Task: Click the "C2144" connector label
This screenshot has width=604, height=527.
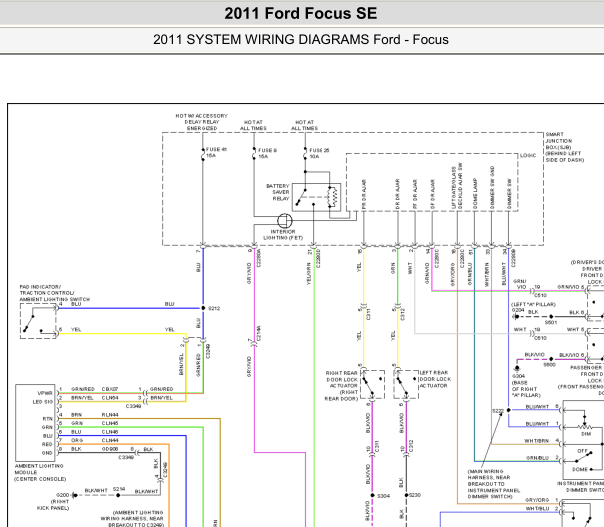Action: pyautogui.click(x=259, y=334)
